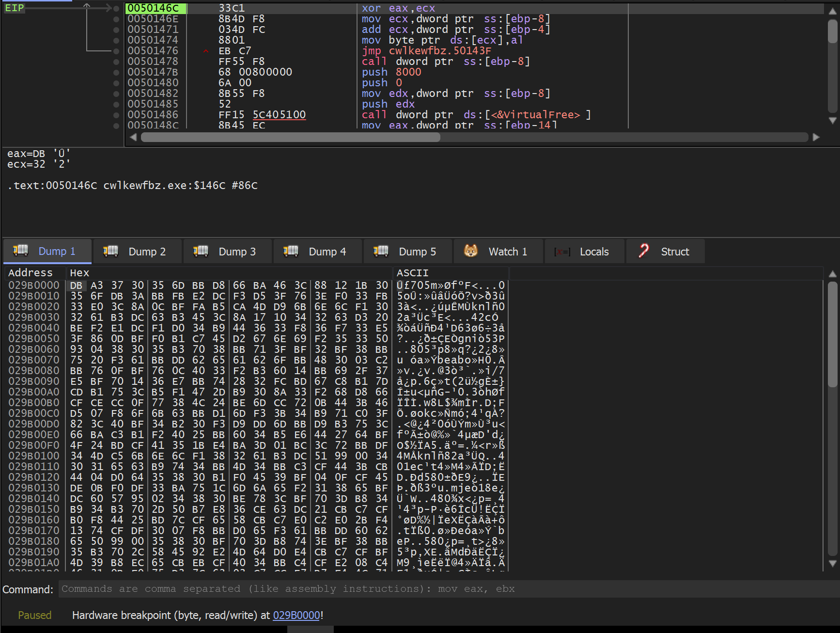Image resolution: width=840 pixels, height=633 pixels.
Task: Click opcode bytes '68 00800000'
Action: coord(255,72)
